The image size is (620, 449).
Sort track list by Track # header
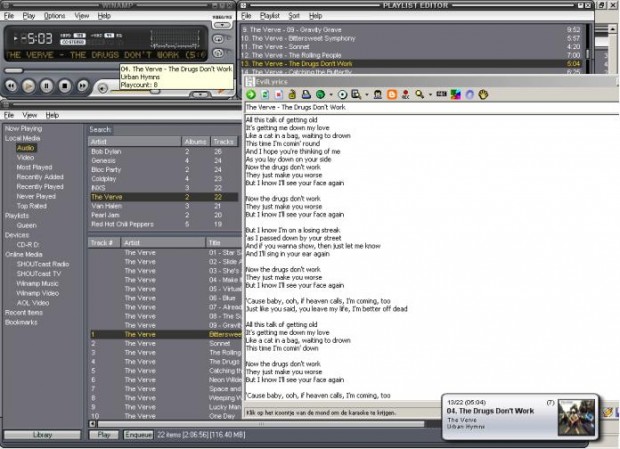coord(104,243)
